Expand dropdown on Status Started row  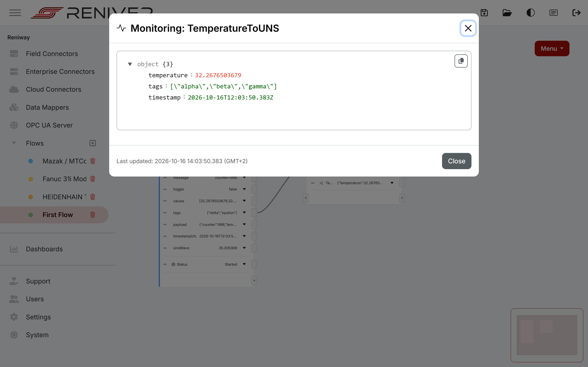click(244, 264)
